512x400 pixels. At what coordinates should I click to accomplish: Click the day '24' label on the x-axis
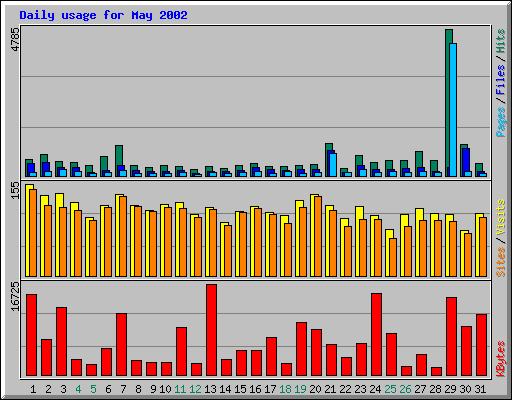(x=375, y=389)
